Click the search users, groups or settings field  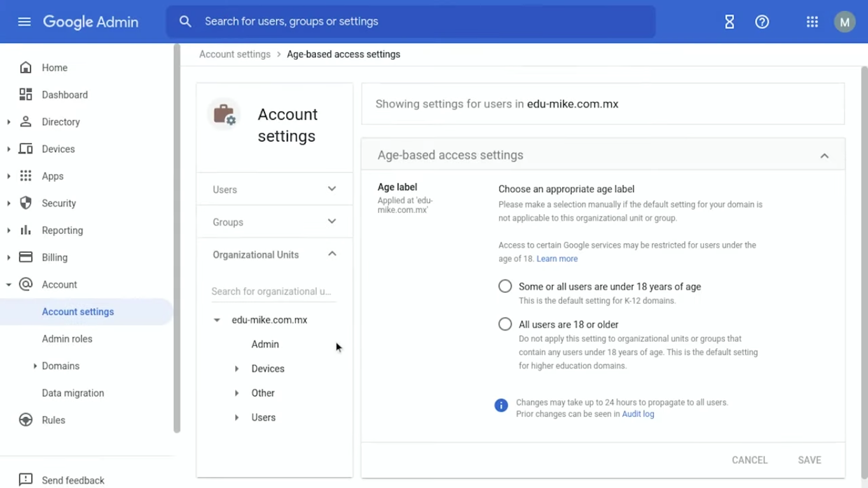[411, 22]
